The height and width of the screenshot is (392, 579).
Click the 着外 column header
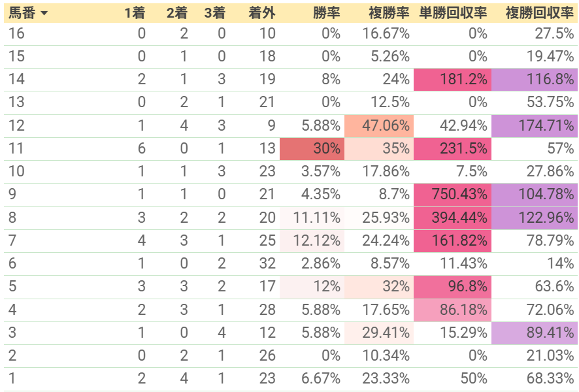(262, 13)
